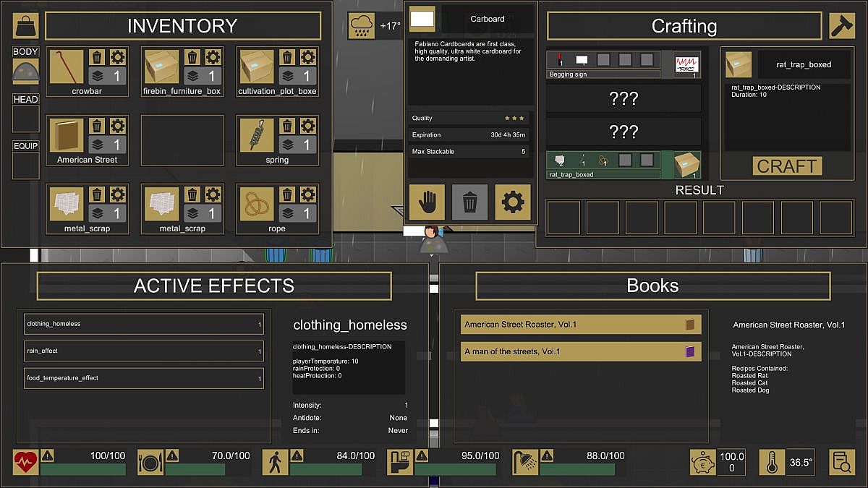868x488 pixels.
Task: Select the rat_trap_boxed recipe row
Action: click(624, 165)
